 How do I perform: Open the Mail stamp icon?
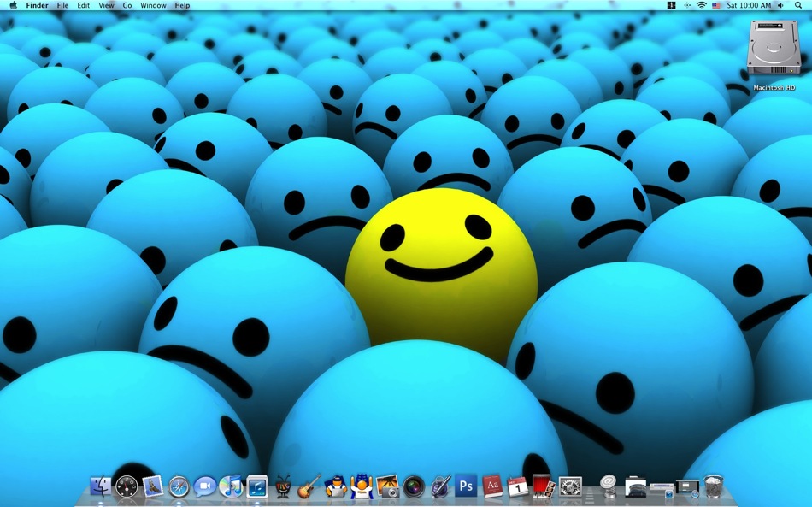coord(153,486)
